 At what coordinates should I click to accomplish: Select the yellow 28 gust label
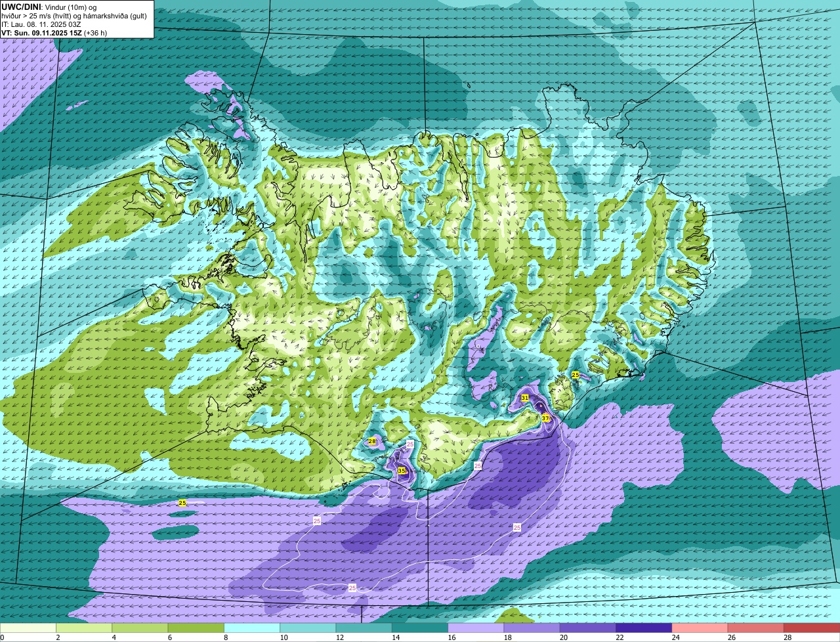(x=372, y=441)
